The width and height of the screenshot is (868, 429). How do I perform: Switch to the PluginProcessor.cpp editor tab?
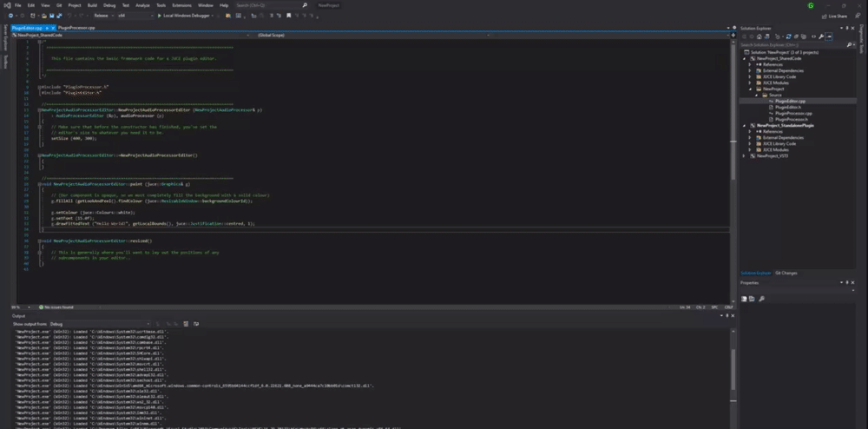pyautogui.click(x=76, y=28)
